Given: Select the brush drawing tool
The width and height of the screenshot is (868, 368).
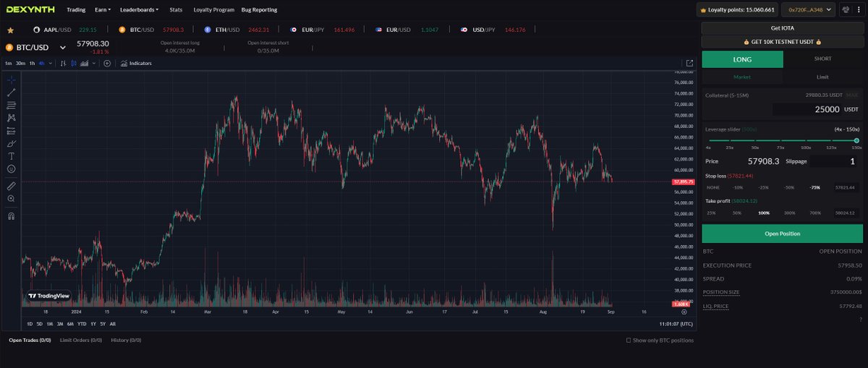Looking at the screenshot, I should (x=12, y=143).
